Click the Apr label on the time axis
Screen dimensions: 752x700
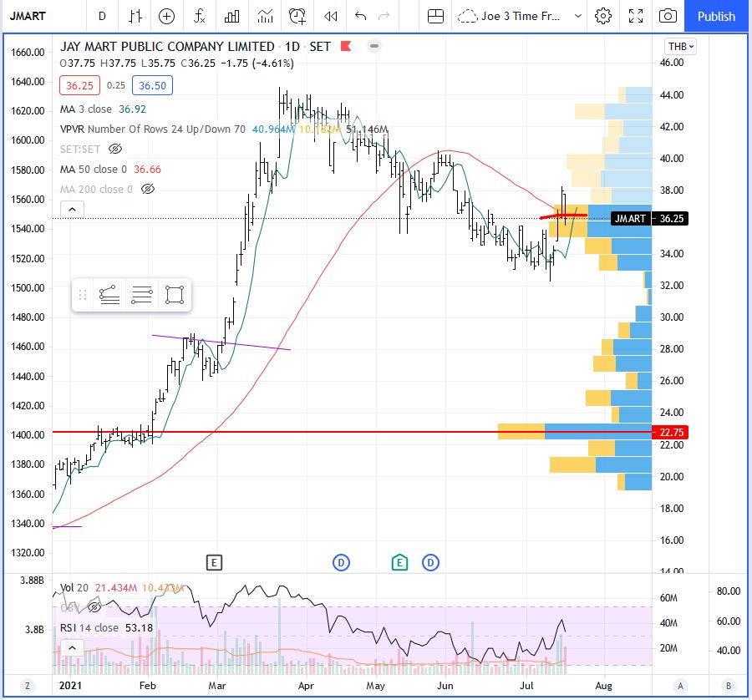pos(306,686)
